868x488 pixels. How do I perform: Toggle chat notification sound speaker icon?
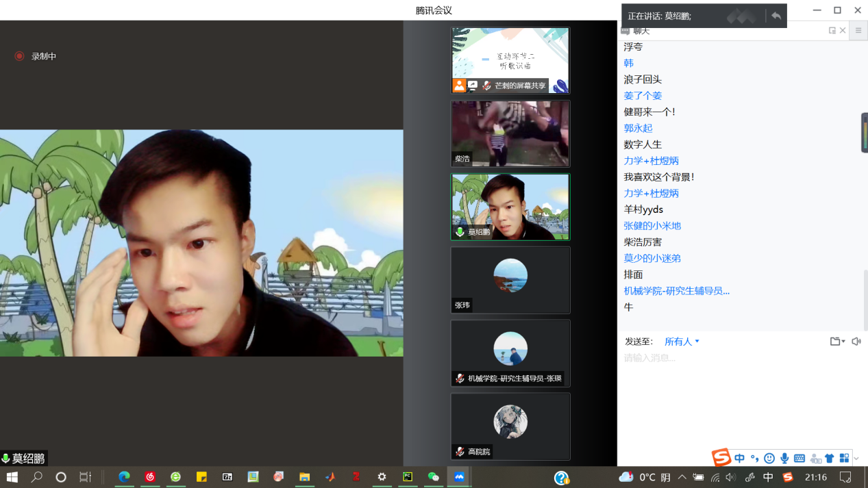[856, 342]
